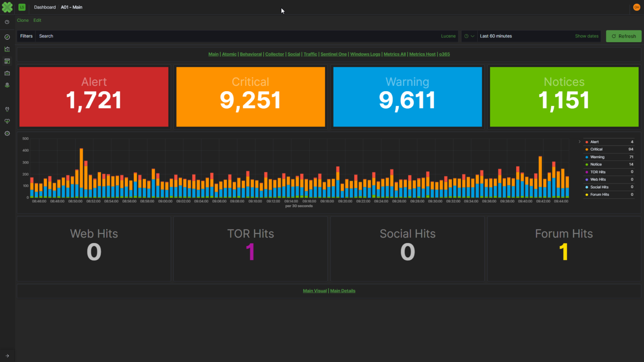The height and width of the screenshot is (362, 644).
Task: Click A01 - Main breadcrumb title
Action: point(71,7)
